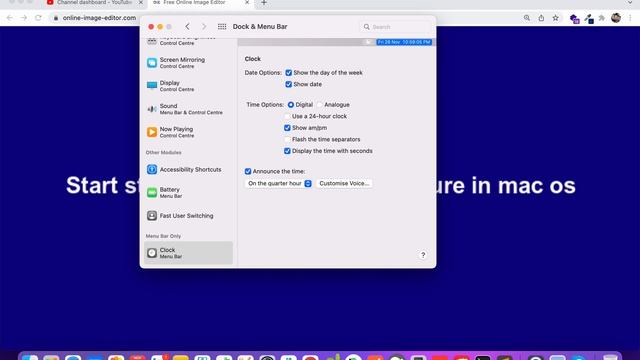Close the Free Online Image Editor tab
This screenshot has width=640, height=360.
[247, 2]
